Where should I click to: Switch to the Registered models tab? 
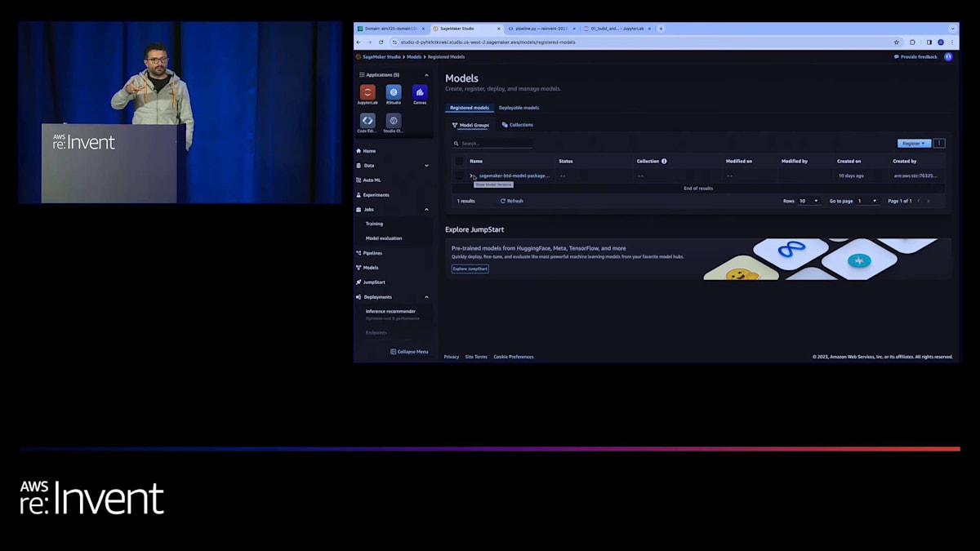tap(470, 108)
